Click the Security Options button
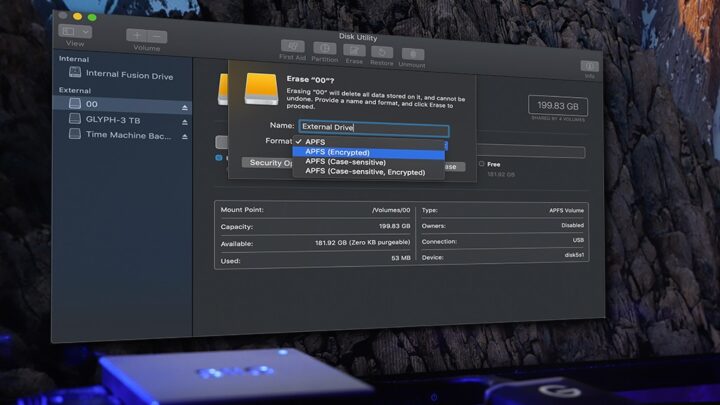Image resolution: width=720 pixels, height=405 pixels. 269,163
